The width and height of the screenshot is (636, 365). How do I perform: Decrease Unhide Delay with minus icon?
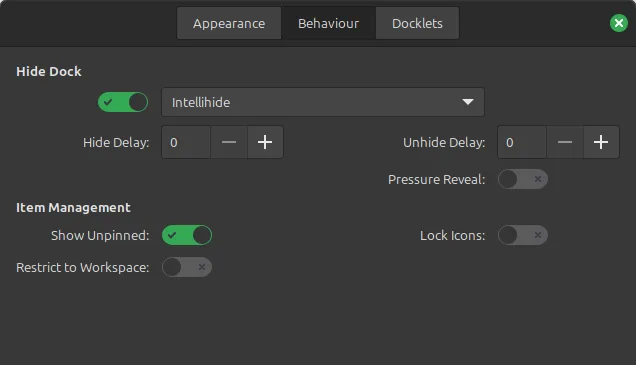565,142
